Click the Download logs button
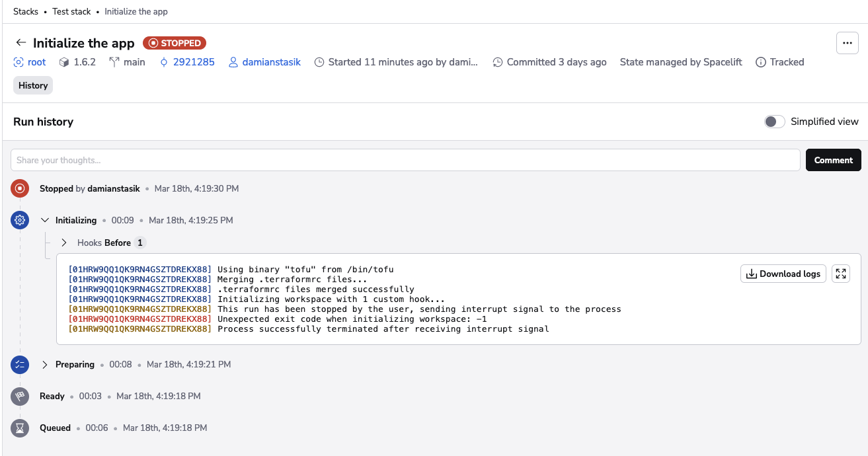The width and height of the screenshot is (868, 456). coord(783,273)
